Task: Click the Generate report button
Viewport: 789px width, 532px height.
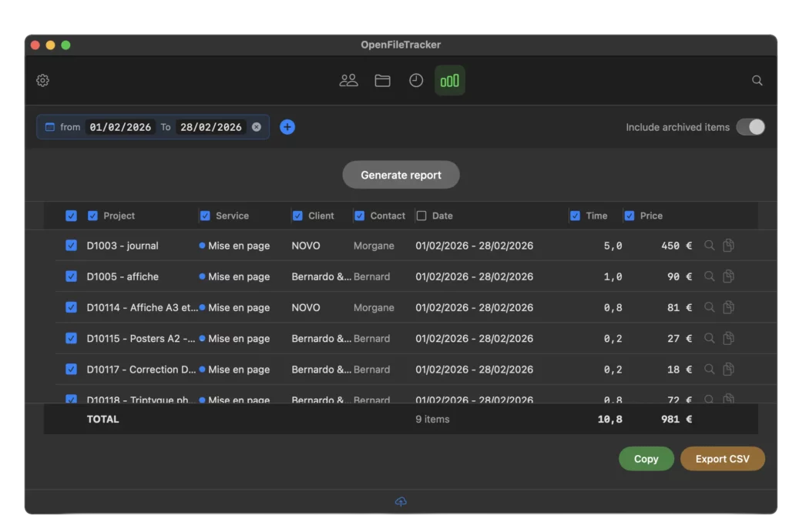Action: coord(401,175)
